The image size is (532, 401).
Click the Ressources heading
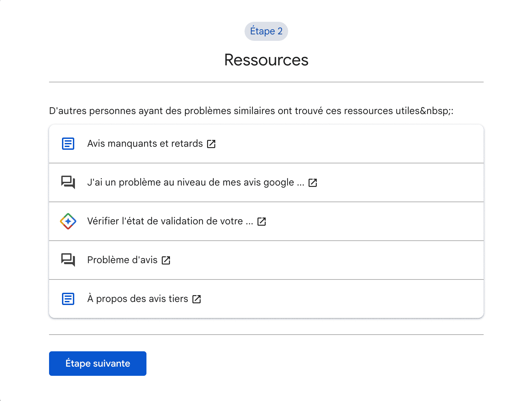pos(266,60)
